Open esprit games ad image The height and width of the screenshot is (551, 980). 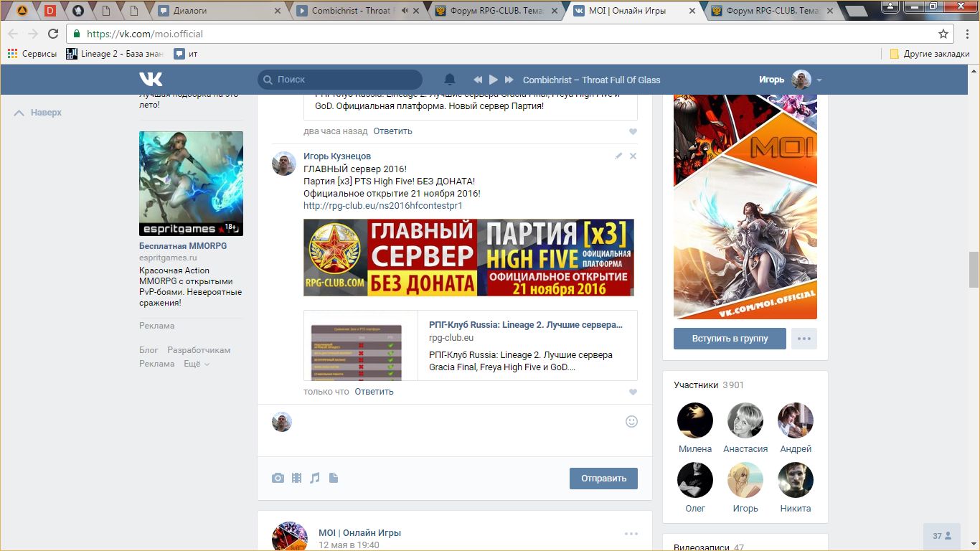point(191,184)
